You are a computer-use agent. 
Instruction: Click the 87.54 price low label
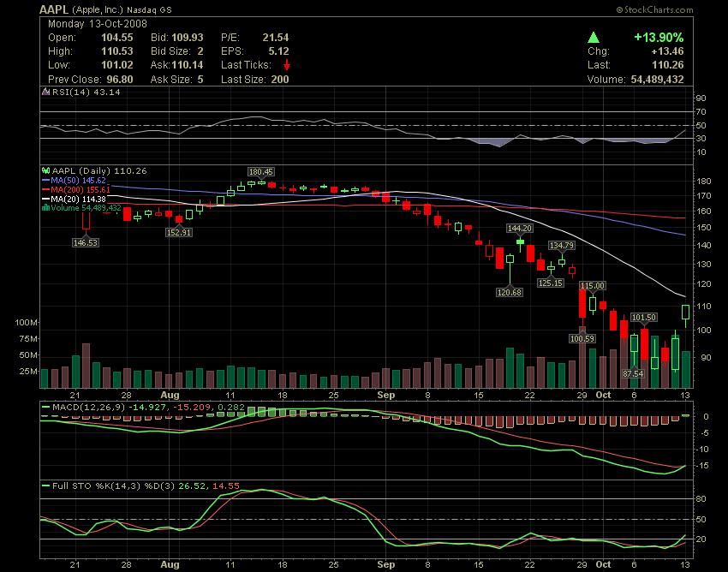tap(633, 373)
